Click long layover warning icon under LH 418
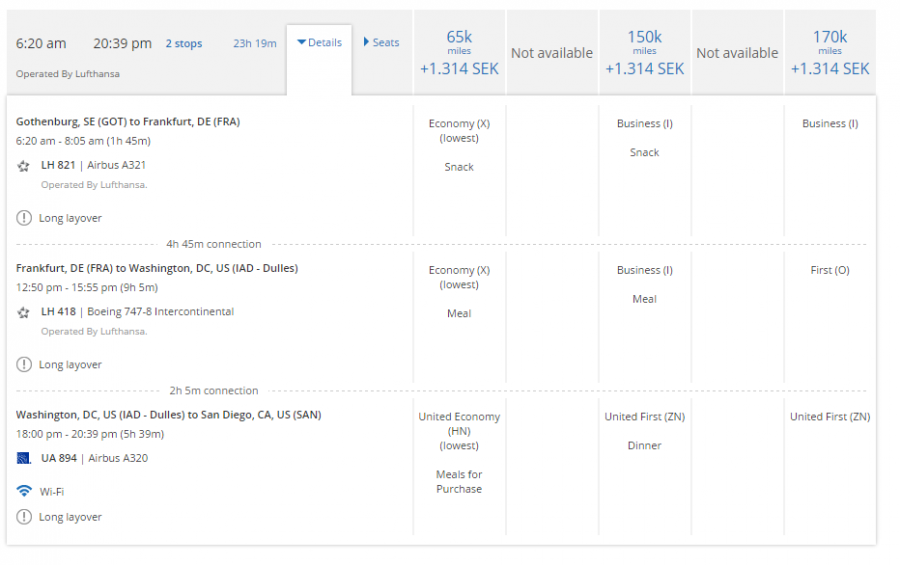Viewport: 900px width, 565px height. point(23,365)
